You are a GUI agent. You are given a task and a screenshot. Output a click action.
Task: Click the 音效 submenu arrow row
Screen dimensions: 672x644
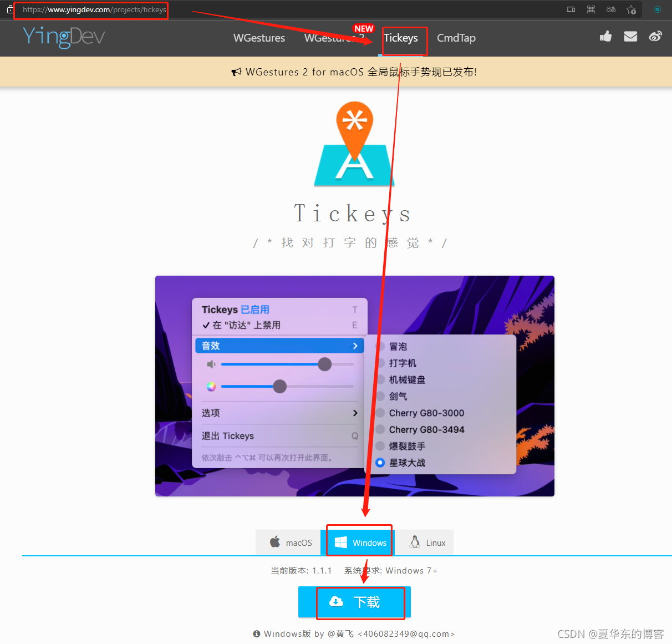(279, 346)
